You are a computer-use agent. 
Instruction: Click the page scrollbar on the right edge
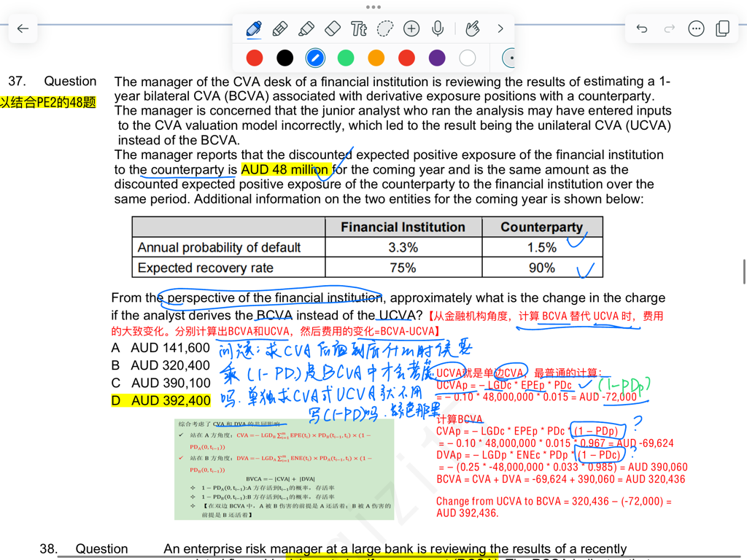pyautogui.click(x=744, y=271)
